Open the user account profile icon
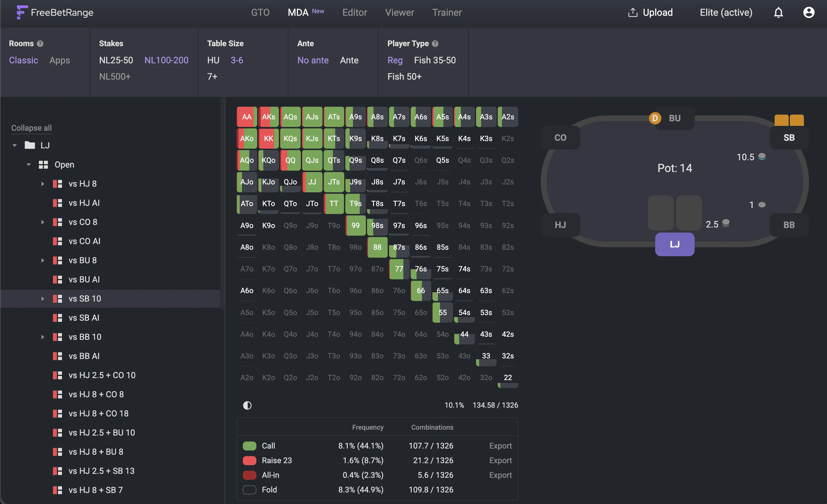 808,12
